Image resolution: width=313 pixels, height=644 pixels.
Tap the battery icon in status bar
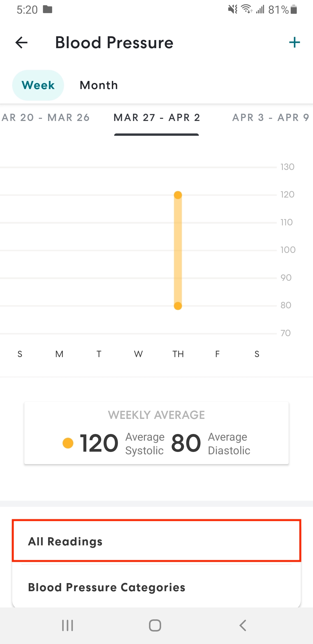(294, 9)
